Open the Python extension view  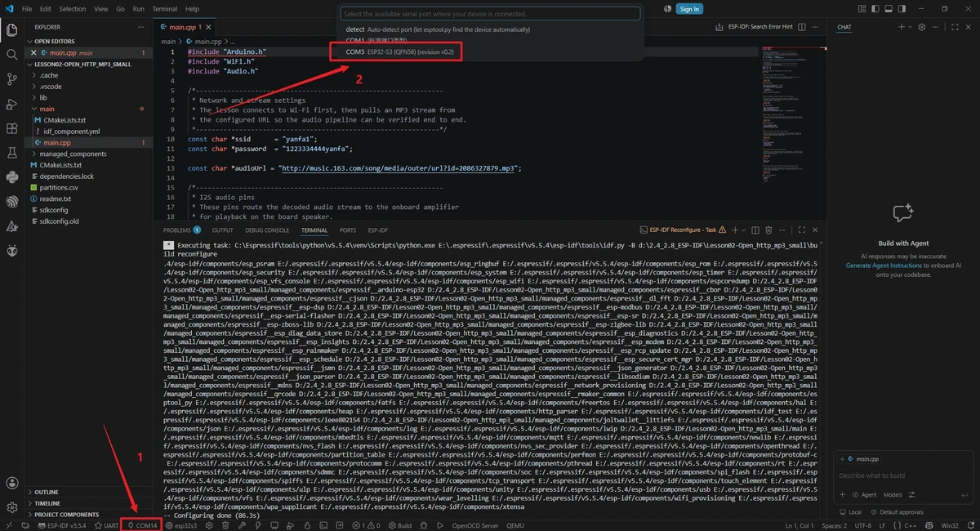[x=12, y=177]
